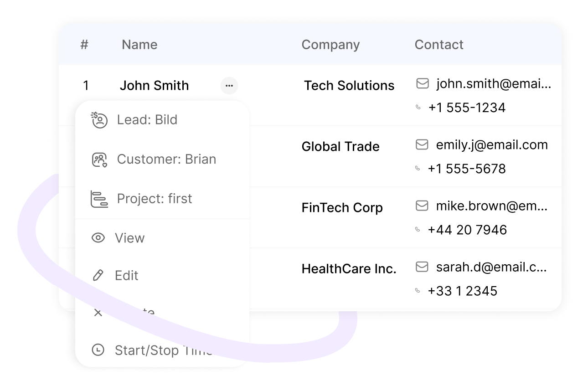Click the Customer: Brian icon
This screenshot has width=588, height=391.
(99, 159)
